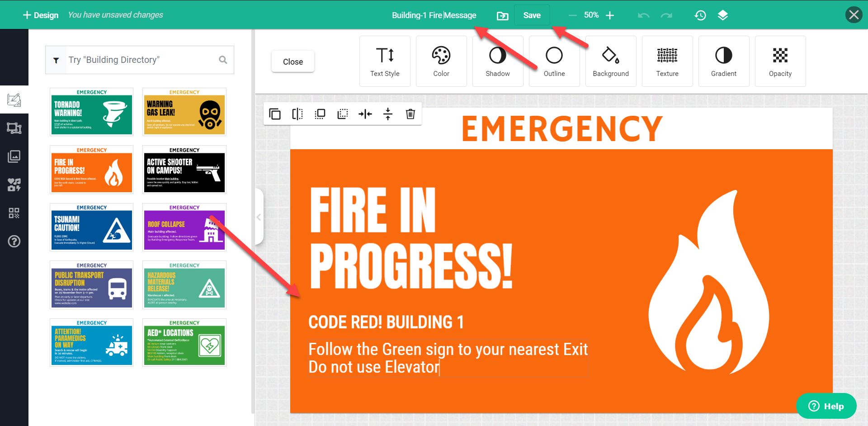Save the Building-1 Fire Message design
868x426 pixels.
click(x=532, y=15)
